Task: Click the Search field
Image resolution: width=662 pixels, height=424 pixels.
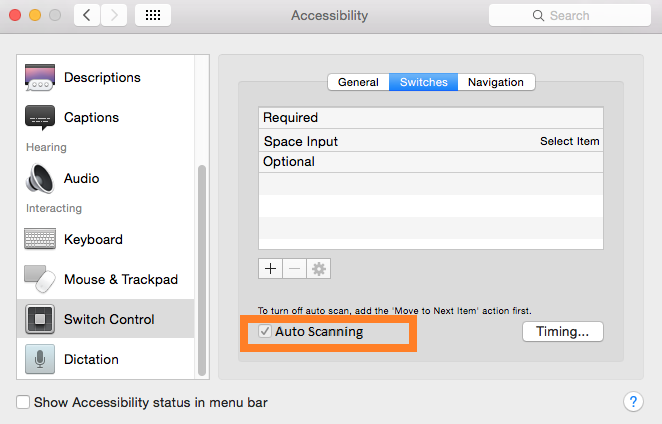Action: [566, 15]
